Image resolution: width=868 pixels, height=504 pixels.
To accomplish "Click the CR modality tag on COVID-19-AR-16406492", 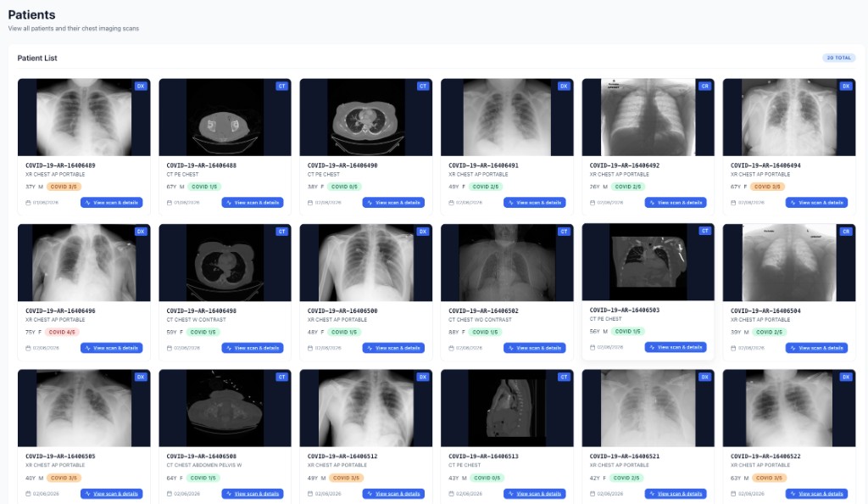I will [704, 86].
